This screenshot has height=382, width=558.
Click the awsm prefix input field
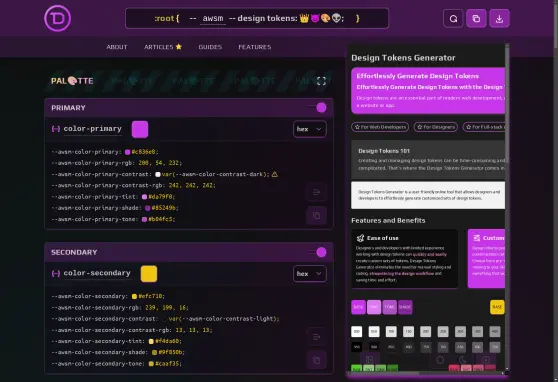point(213,18)
